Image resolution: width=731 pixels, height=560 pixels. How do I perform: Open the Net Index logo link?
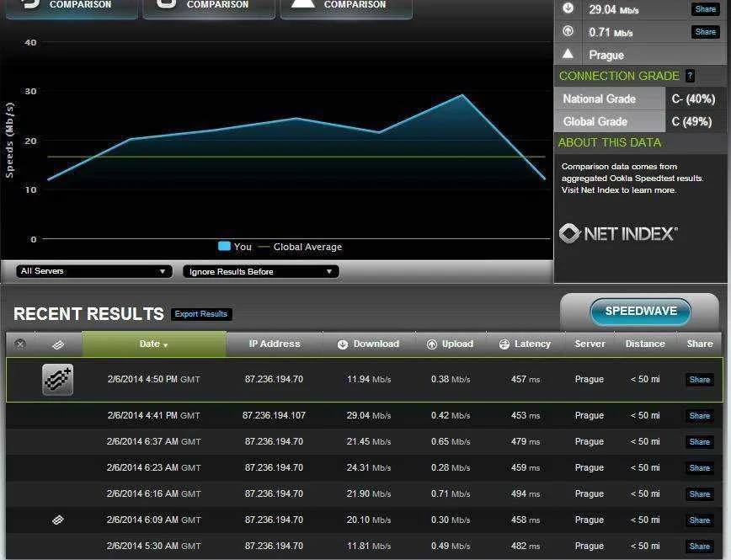coord(618,233)
